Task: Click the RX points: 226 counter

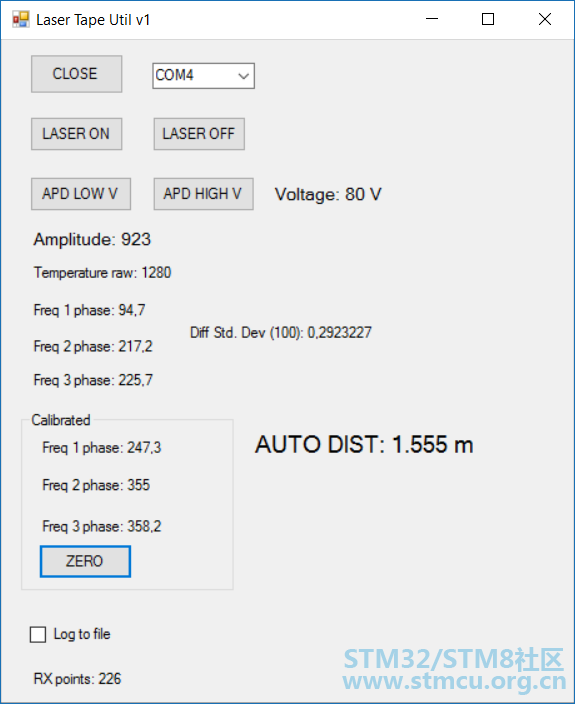Action: tap(77, 678)
